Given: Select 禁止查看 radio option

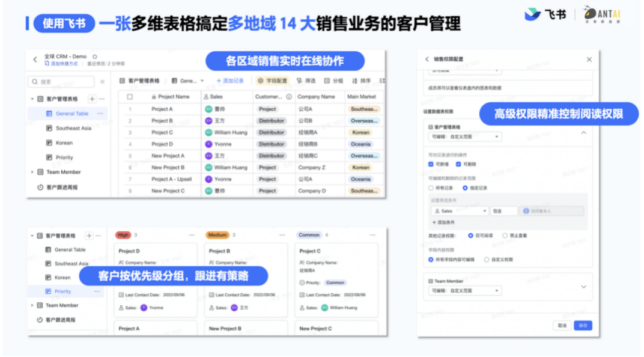Looking at the screenshot, I should pos(505,236).
